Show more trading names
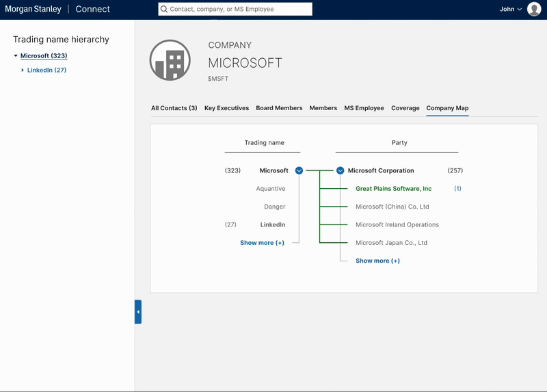 pos(262,243)
